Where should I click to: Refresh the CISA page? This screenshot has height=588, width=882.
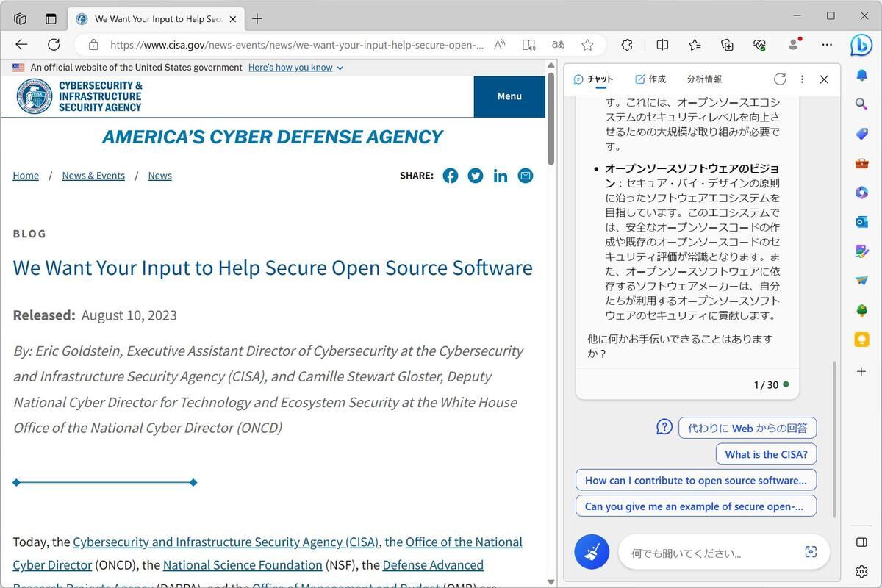tap(54, 45)
